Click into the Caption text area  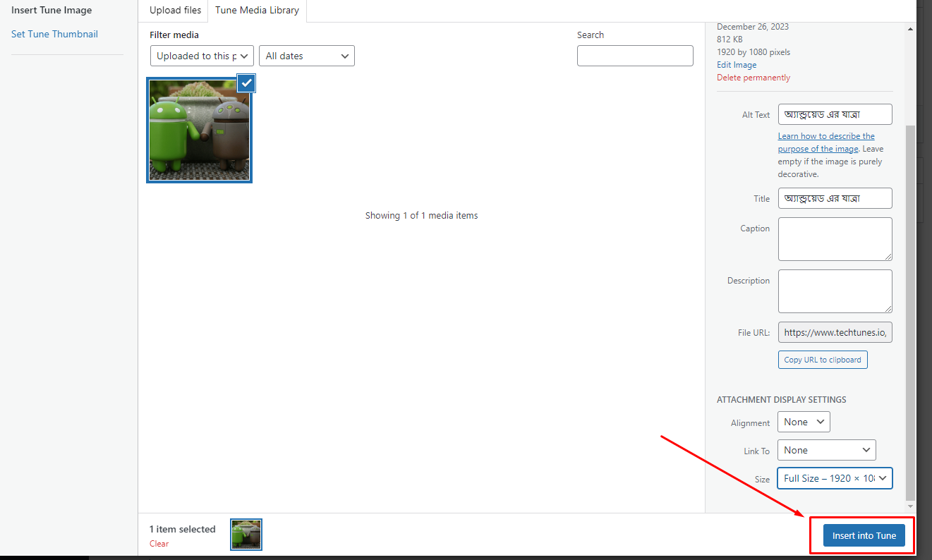pos(835,239)
